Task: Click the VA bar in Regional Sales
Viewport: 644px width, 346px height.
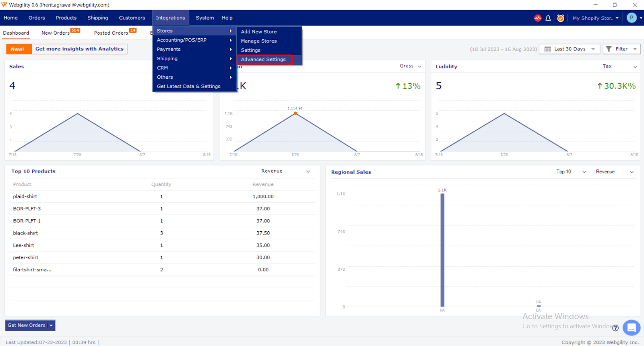Action: (x=442, y=250)
